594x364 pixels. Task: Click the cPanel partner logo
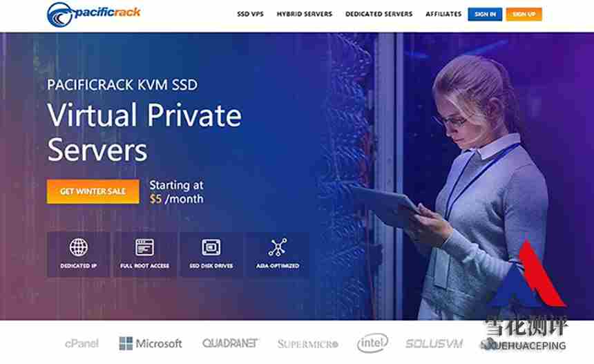[x=82, y=343]
